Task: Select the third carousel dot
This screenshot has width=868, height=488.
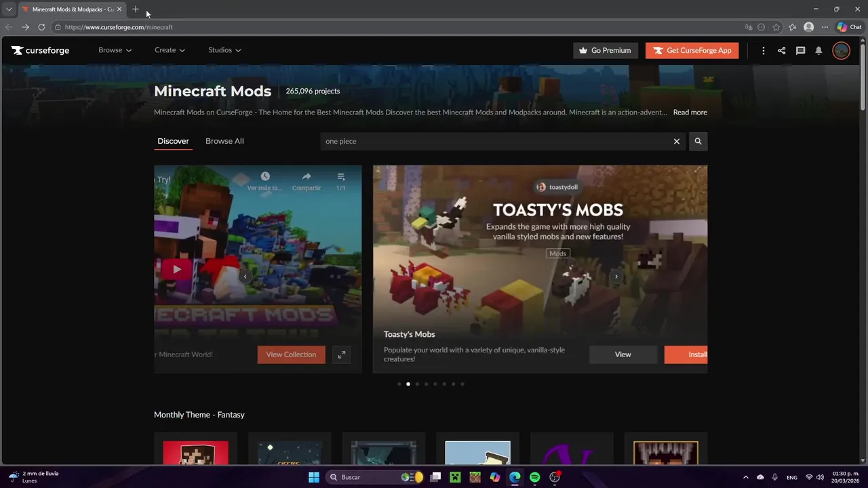Action: (417, 384)
